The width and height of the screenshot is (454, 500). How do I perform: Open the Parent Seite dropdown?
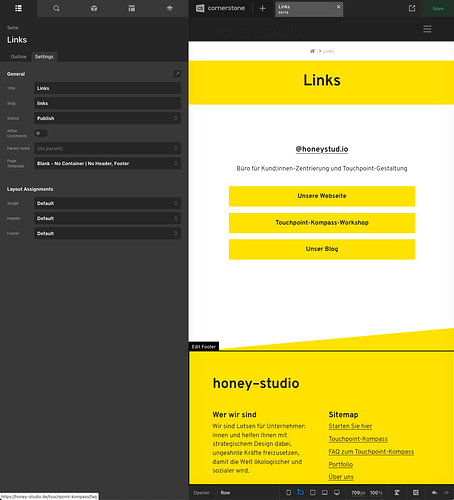pos(107,148)
